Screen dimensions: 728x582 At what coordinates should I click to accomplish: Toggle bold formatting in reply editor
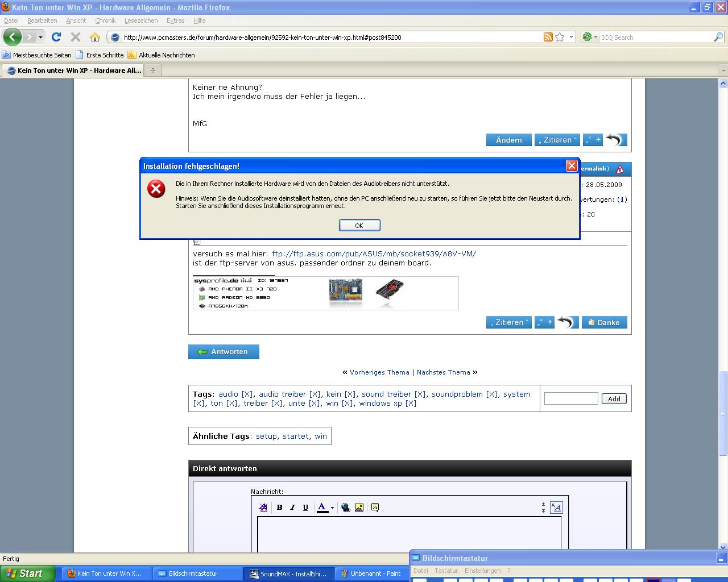pyautogui.click(x=279, y=508)
